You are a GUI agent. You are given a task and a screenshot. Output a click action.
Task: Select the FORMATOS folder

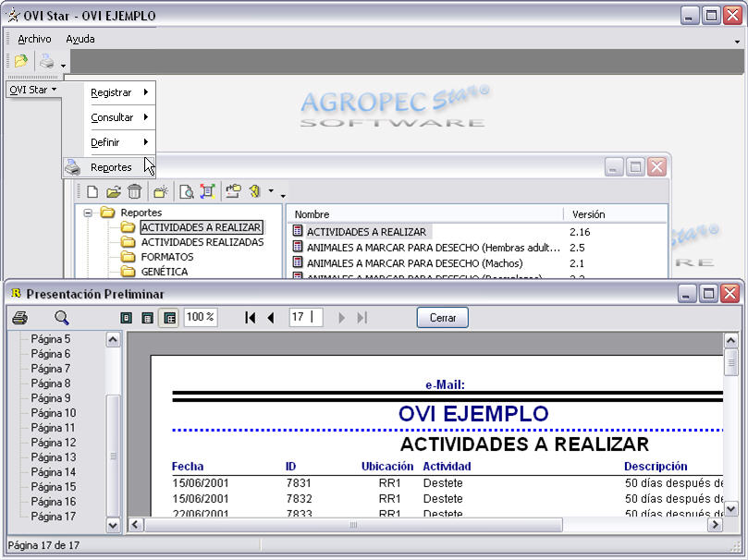pos(167,257)
